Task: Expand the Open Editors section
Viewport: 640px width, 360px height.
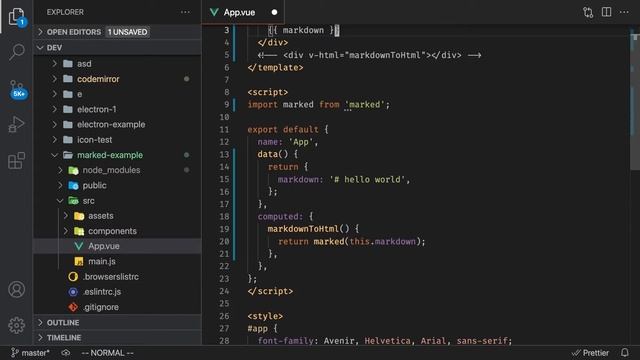Action: click(118, 32)
